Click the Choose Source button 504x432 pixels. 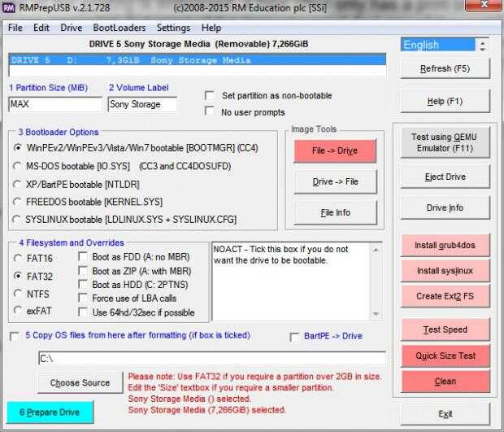(80, 383)
